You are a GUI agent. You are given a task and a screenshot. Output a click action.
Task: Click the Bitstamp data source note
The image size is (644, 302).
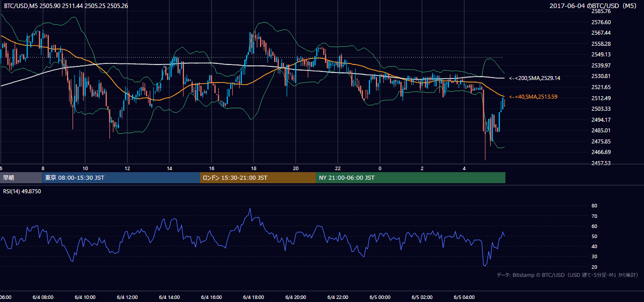[x=567, y=275]
